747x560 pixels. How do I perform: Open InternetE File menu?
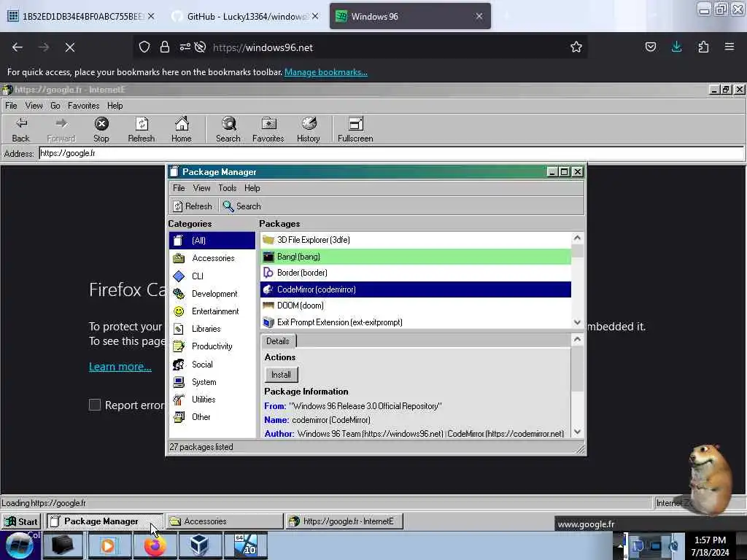pos(11,106)
